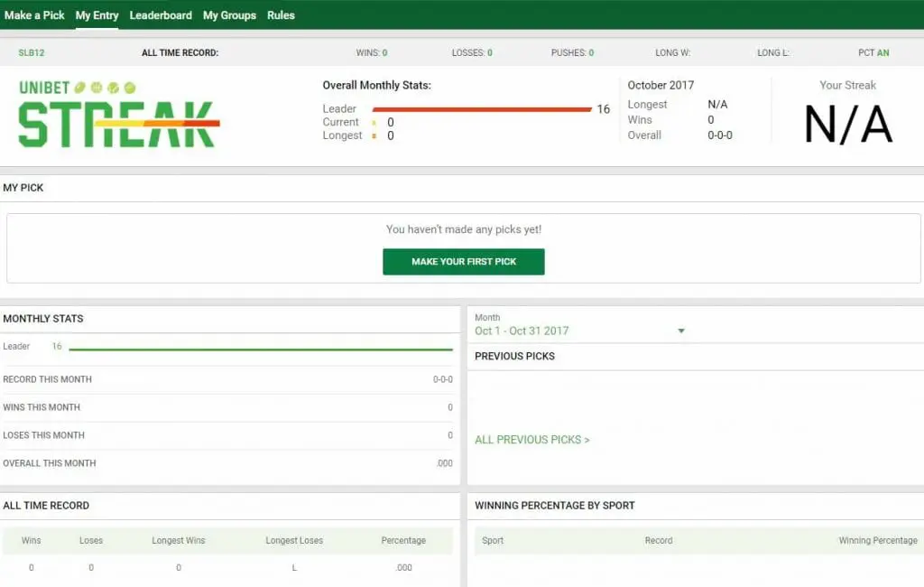Click the yellow Current streak marker
This screenshot has height=587, width=924.
[374, 123]
